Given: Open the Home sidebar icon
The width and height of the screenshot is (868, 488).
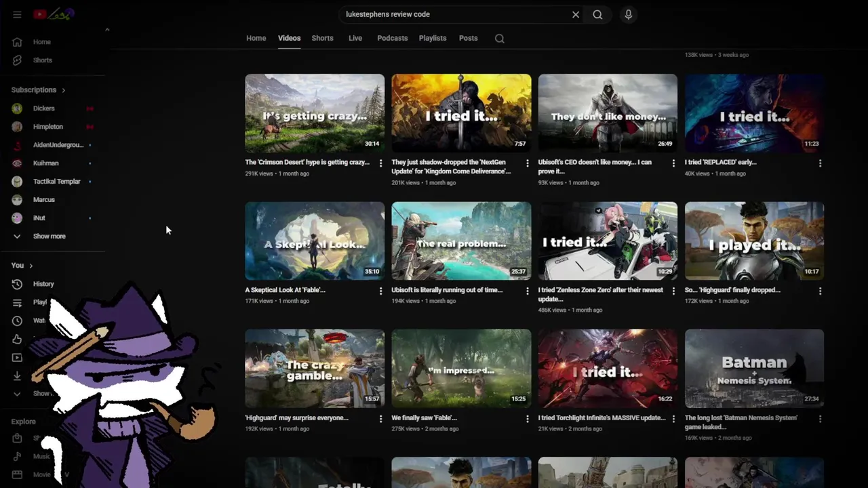Looking at the screenshot, I should pos(18,42).
